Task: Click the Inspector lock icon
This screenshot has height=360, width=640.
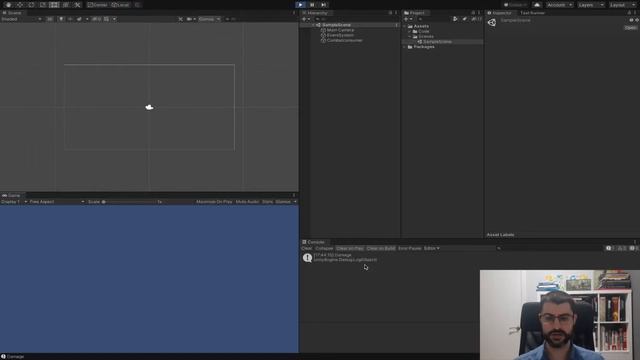Action: pyautogui.click(x=629, y=13)
